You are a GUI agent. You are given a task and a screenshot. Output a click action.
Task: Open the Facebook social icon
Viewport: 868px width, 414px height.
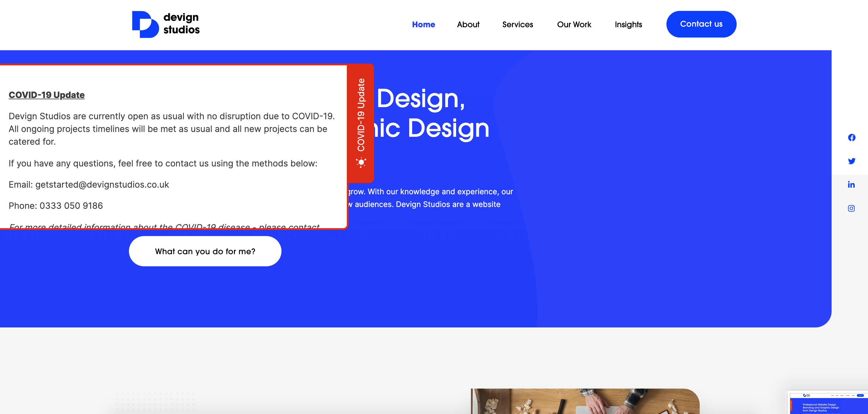[x=851, y=137]
